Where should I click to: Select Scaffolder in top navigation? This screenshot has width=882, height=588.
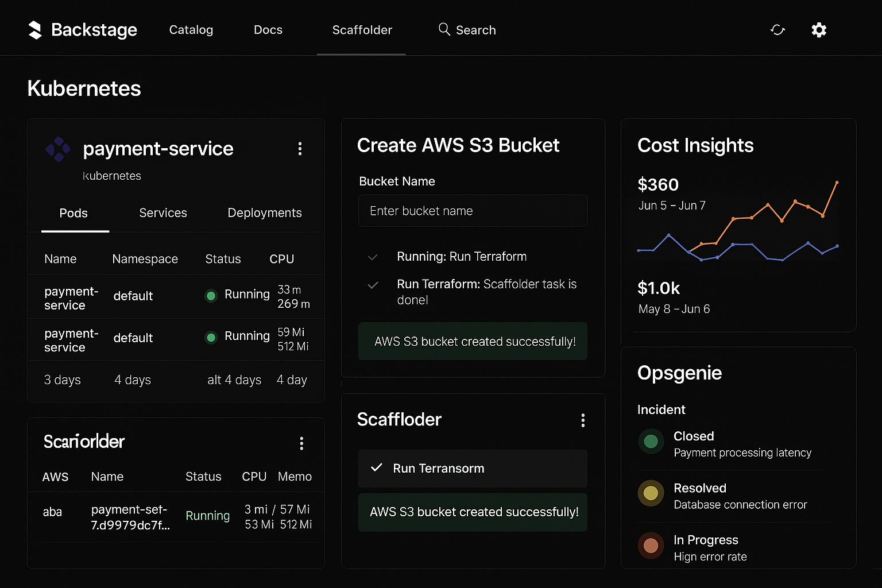pyautogui.click(x=362, y=30)
